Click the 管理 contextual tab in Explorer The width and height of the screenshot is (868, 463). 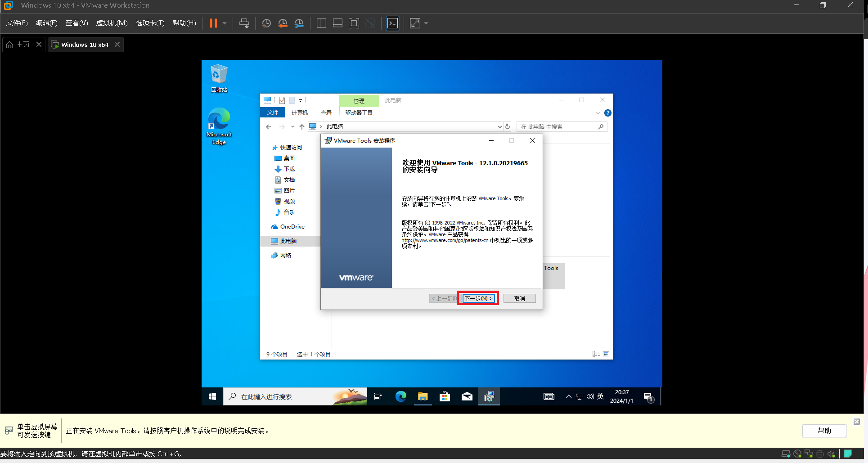(x=359, y=101)
